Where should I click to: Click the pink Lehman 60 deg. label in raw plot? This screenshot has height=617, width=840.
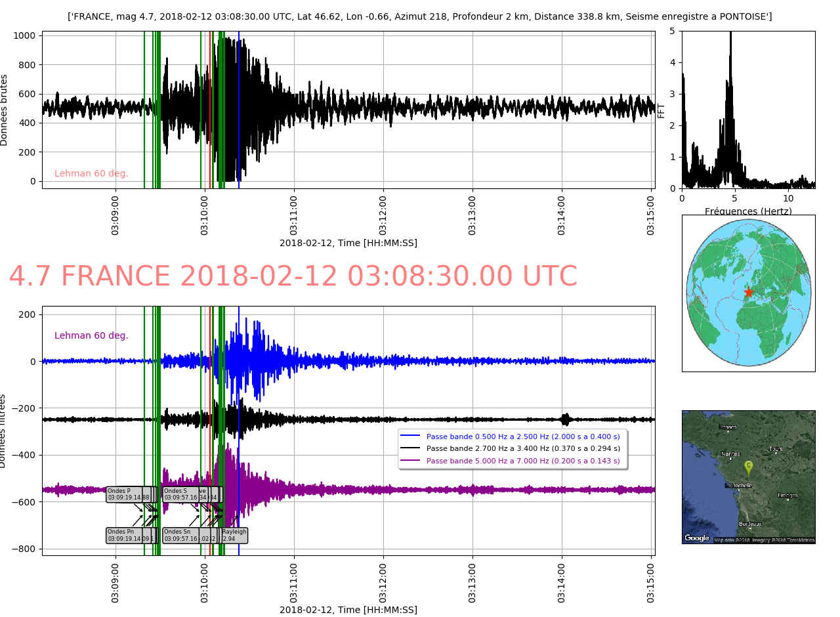point(91,173)
